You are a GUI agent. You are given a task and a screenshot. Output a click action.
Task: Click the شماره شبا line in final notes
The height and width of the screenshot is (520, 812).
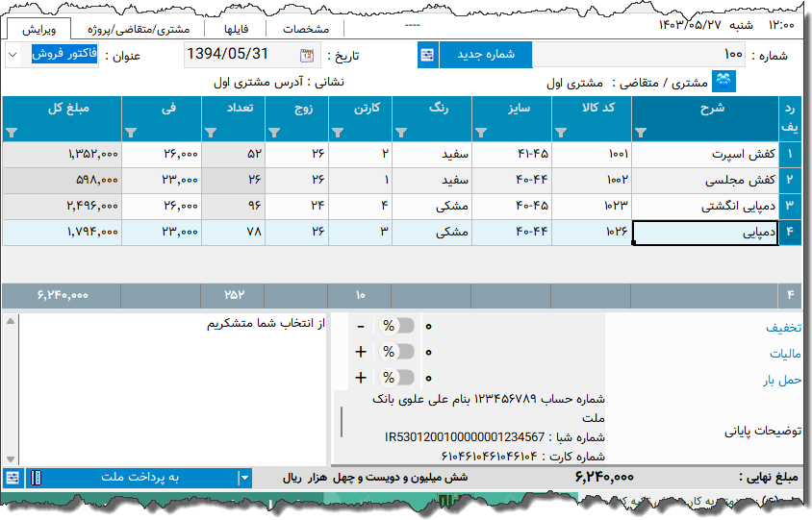tap(495, 437)
